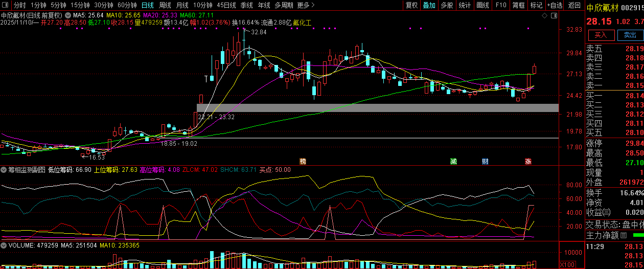Select the 日线 daily chart tab
Viewport: 644px width, 269px height.
tap(147, 5)
